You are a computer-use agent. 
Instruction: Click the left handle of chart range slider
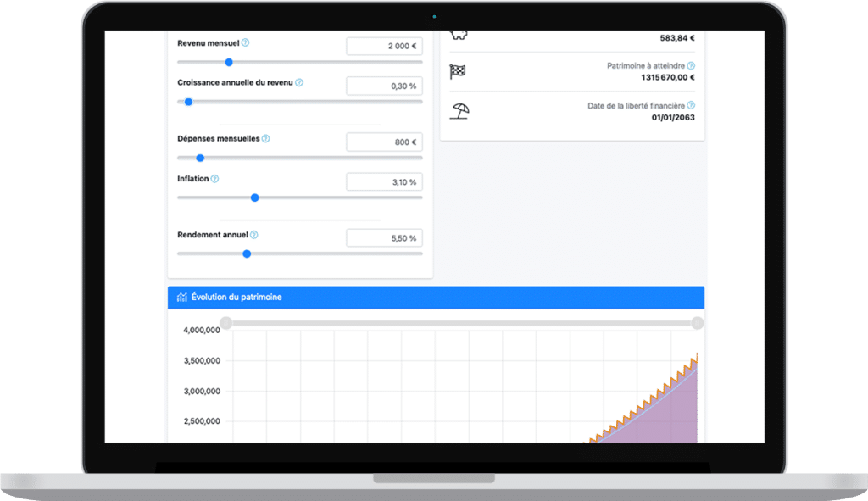click(225, 323)
